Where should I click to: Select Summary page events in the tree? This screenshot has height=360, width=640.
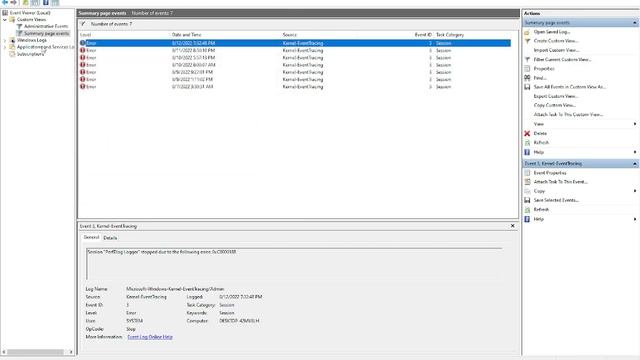point(46,33)
